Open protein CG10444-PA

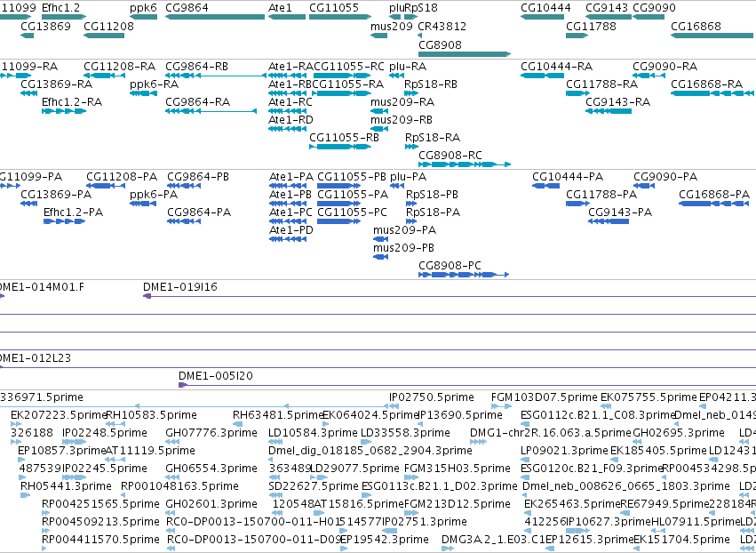545,186
